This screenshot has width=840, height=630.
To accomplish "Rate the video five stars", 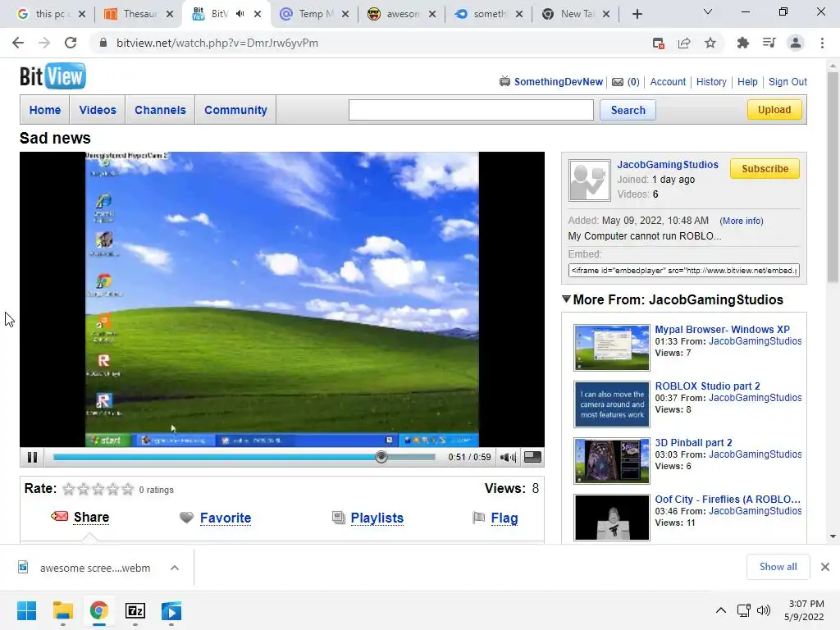I will pos(127,489).
